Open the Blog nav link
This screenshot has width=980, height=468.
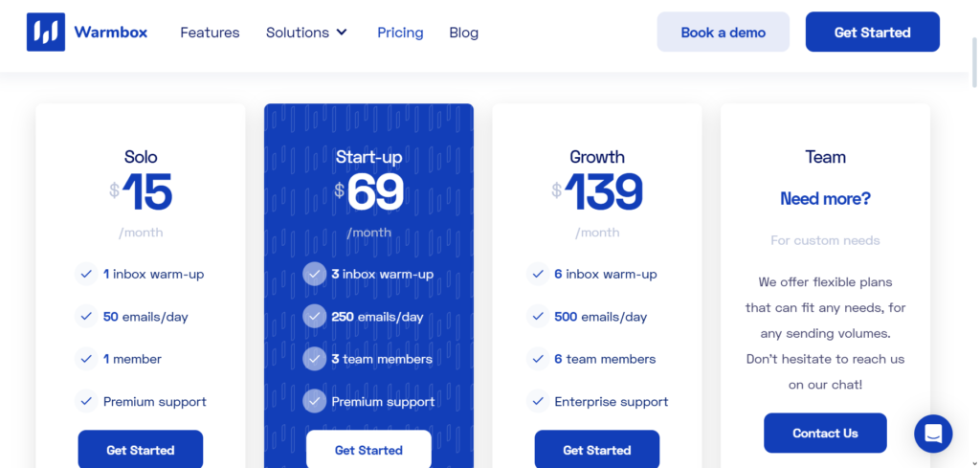click(464, 33)
